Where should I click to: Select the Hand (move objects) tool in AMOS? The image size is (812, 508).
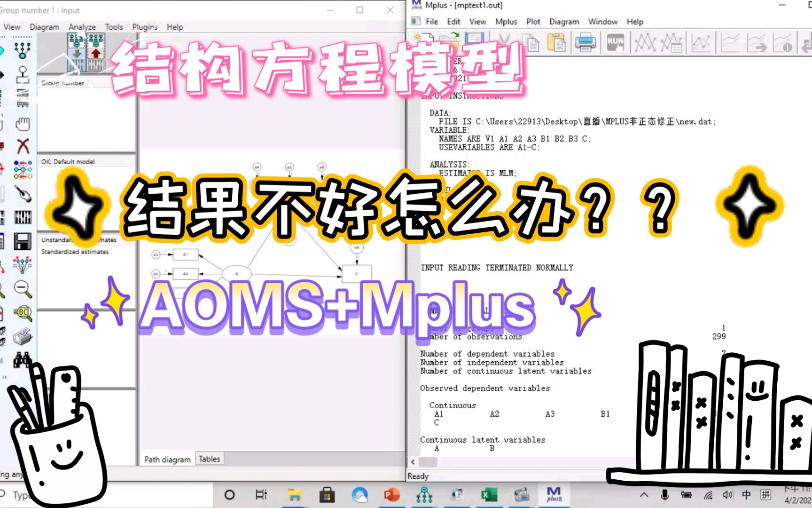(22, 124)
